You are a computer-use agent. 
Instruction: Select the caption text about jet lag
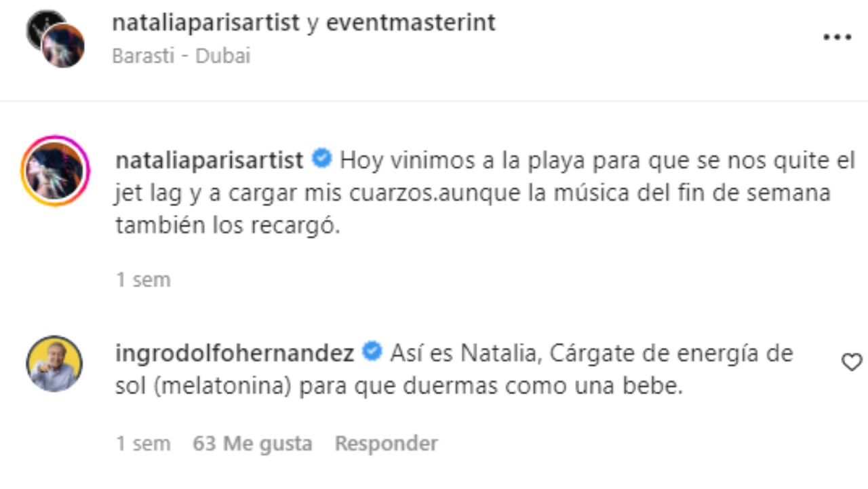(486, 193)
